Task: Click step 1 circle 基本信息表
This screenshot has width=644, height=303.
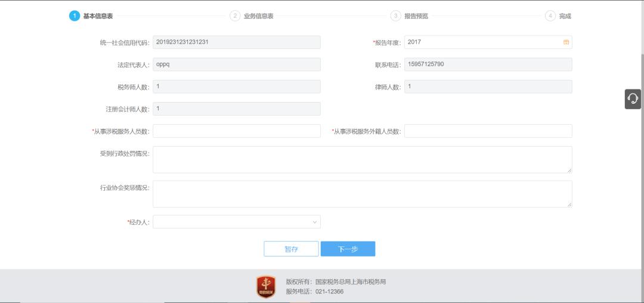Action: point(75,16)
